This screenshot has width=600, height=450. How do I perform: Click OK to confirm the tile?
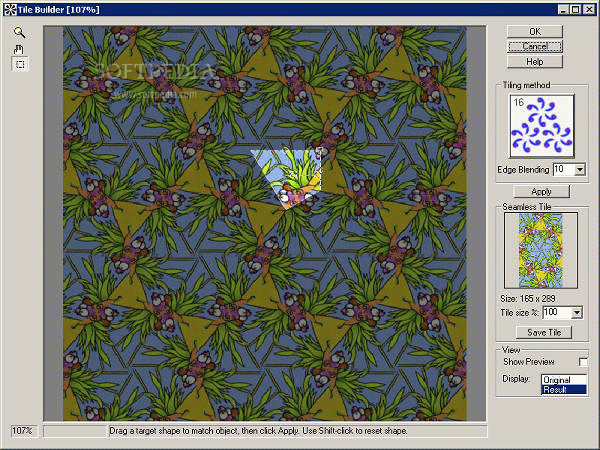[x=535, y=31]
